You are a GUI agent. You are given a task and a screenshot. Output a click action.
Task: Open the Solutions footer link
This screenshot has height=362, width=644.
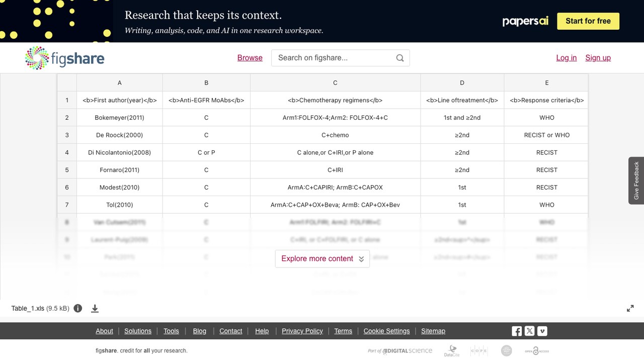click(x=138, y=331)
